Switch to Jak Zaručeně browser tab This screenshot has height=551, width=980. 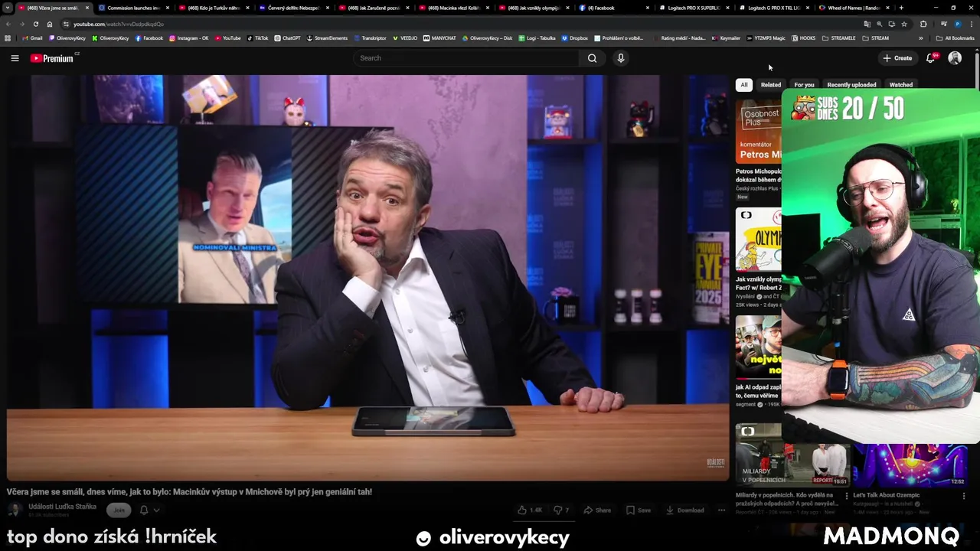374,8
